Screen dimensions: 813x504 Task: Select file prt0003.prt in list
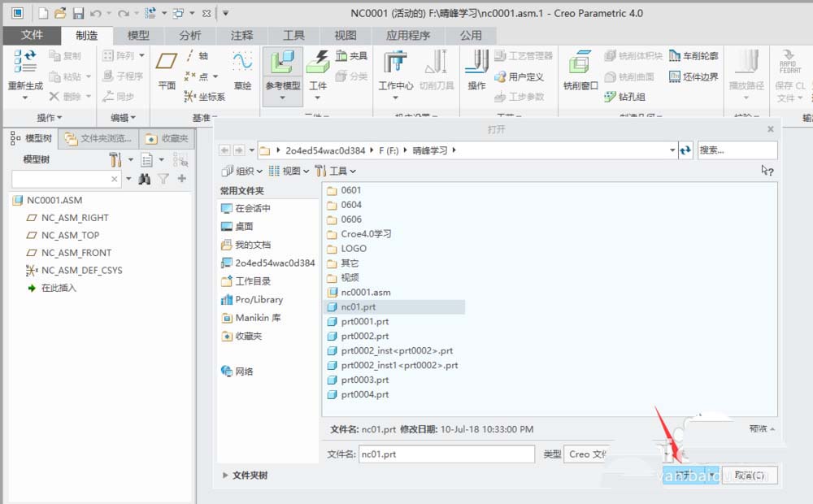coord(359,380)
